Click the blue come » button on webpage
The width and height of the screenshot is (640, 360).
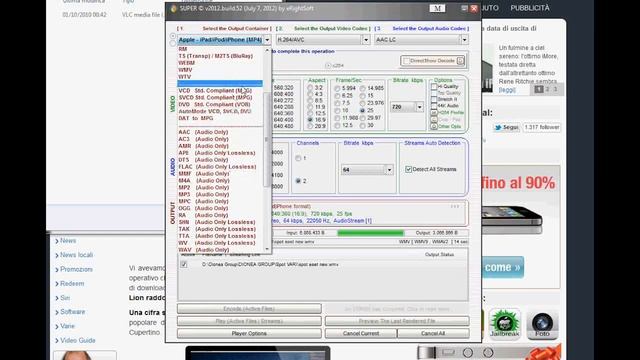(502, 267)
